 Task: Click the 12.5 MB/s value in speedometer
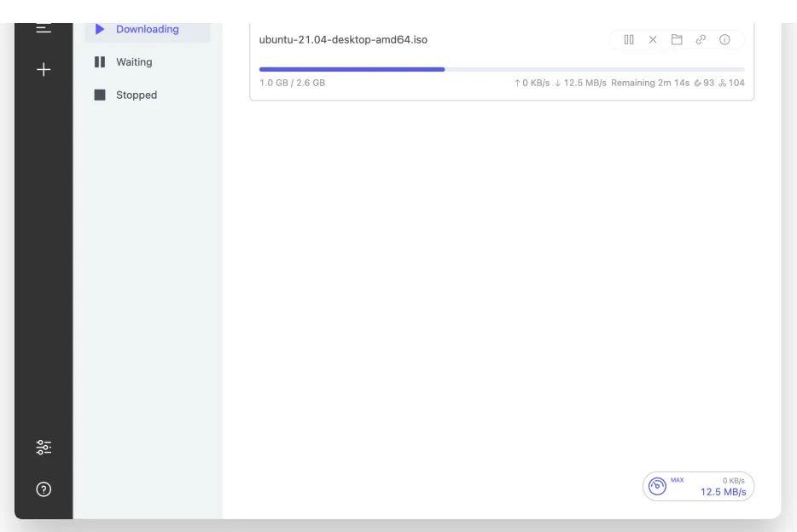coord(724,492)
